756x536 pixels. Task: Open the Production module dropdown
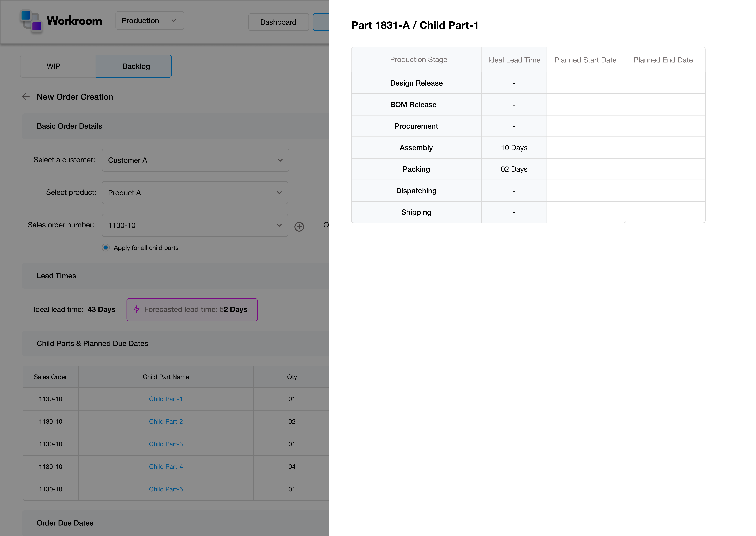click(150, 20)
